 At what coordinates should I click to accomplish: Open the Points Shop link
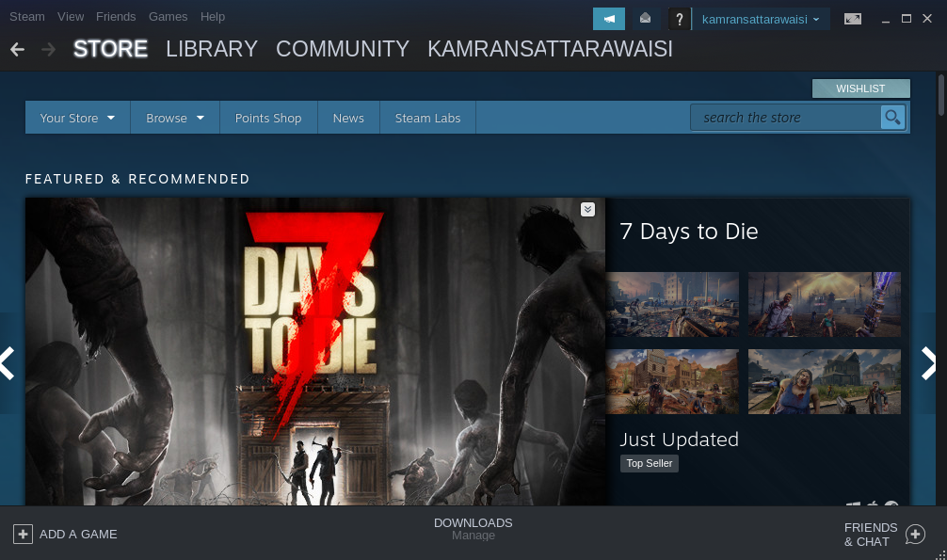click(268, 118)
